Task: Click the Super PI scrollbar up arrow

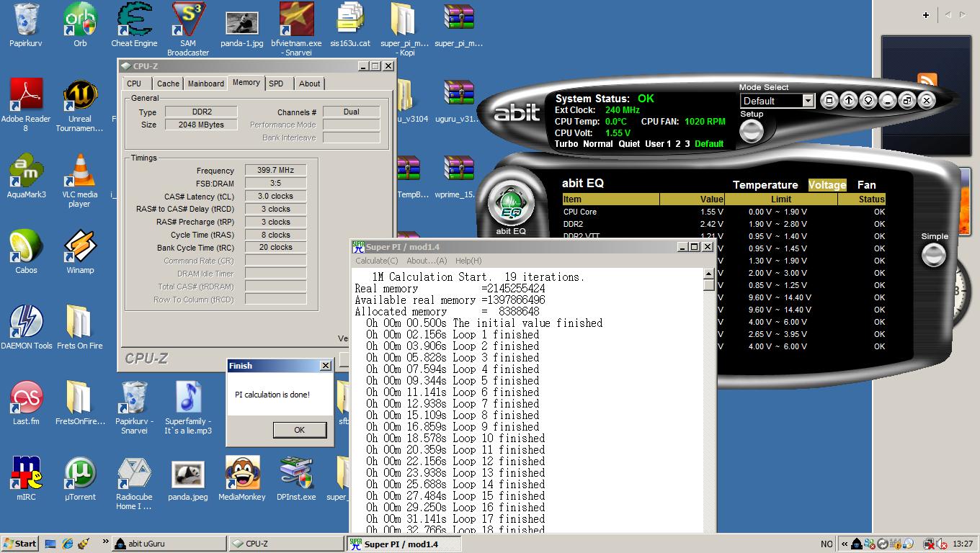Action: [x=708, y=274]
